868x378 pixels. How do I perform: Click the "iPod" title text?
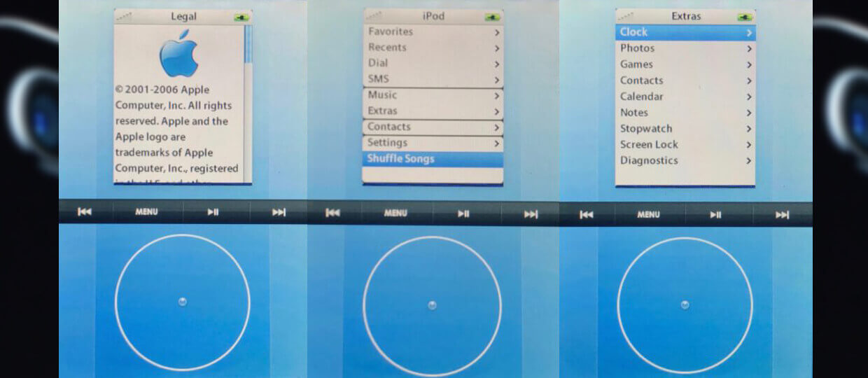point(434,16)
